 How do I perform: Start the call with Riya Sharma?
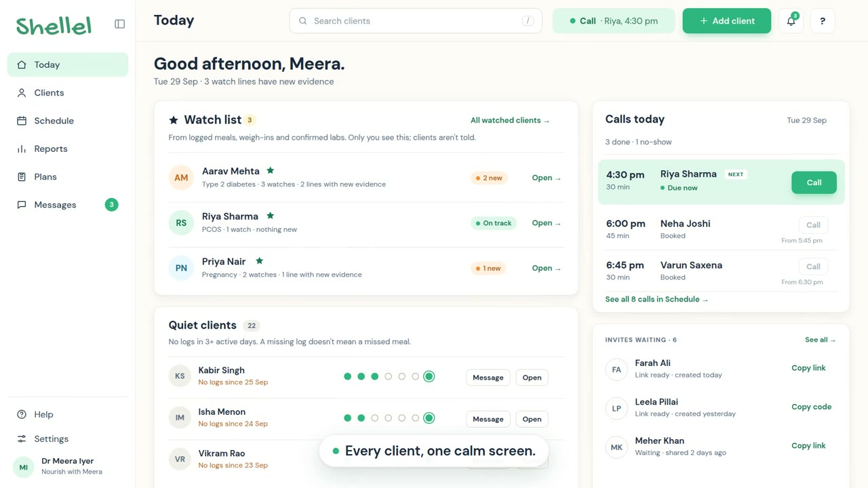pyautogui.click(x=814, y=182)
